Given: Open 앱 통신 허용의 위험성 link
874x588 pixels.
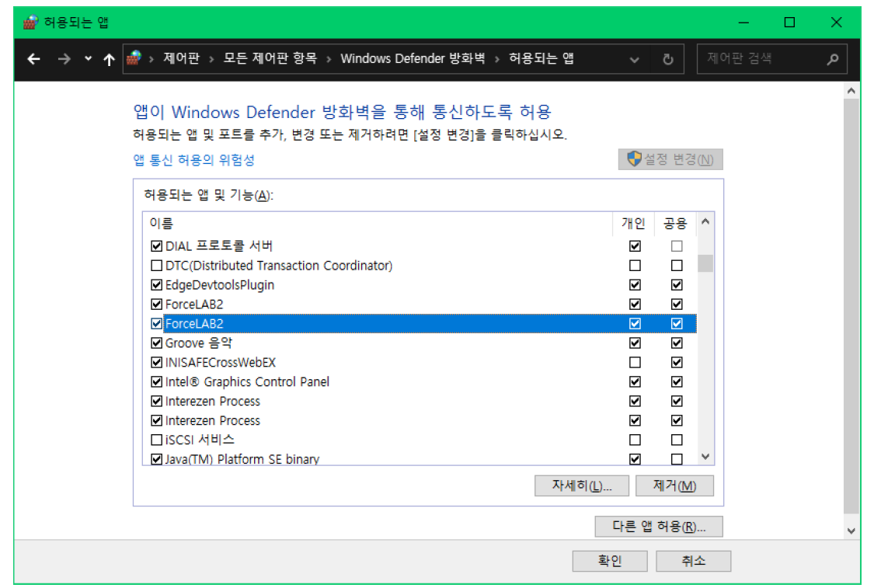Looking at the screenshot, I should (194, 160).
